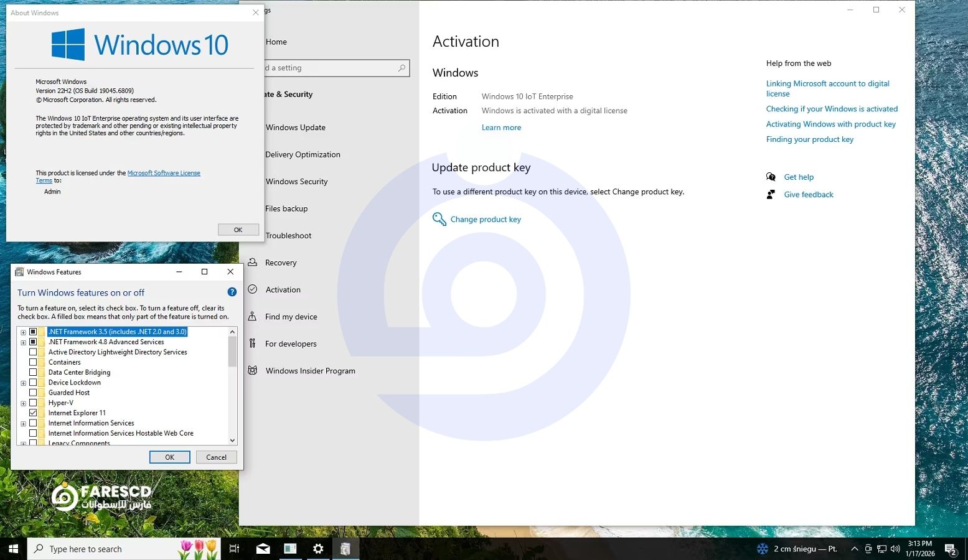Click the Learn more activation link
The width and height of the screenshot is (968, 560).
501,128
